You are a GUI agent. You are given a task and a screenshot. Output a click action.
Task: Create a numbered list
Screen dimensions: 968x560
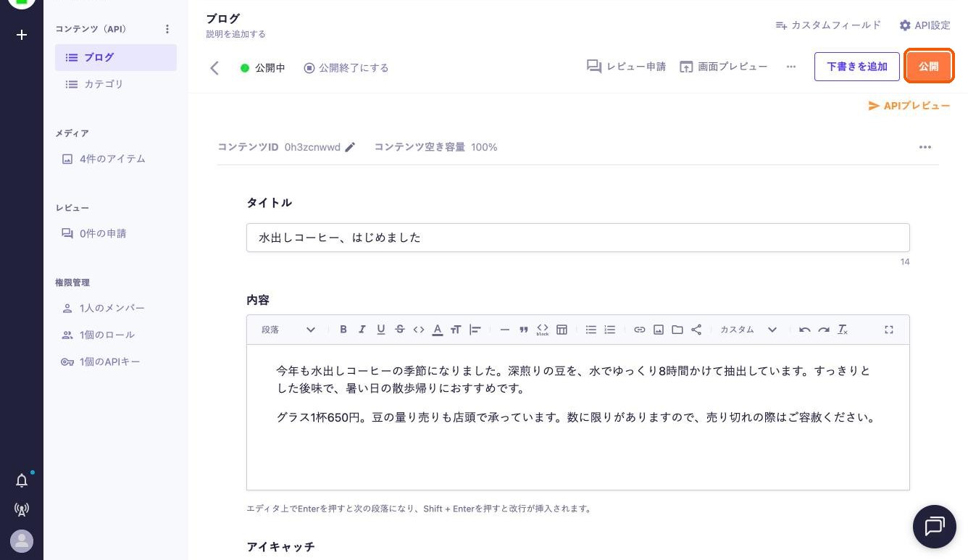610,330
